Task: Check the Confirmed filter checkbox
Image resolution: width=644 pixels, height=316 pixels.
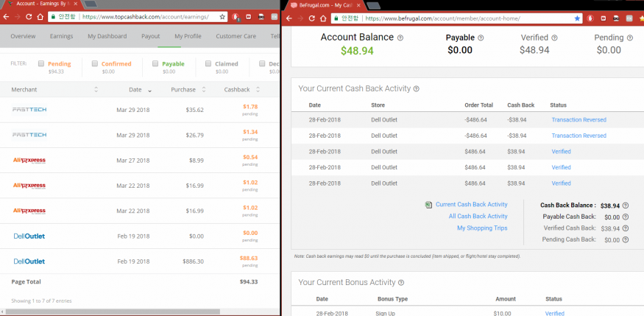Action: pyautogui.click(x=95, y=64)
